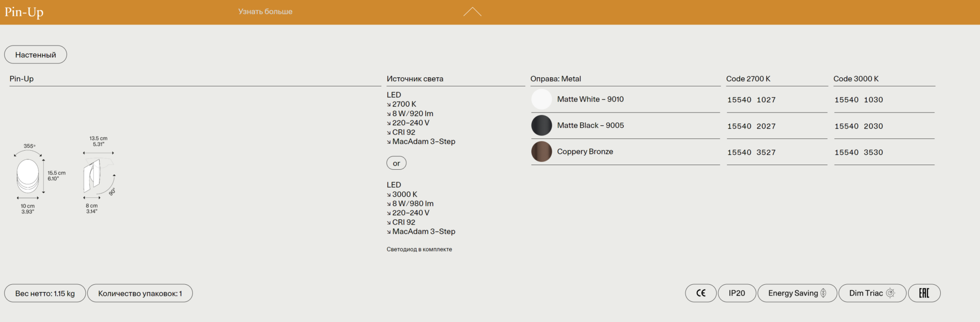Screen dimensions: 980x322
Task: Select the Настенный tab pill
Action: pos(36,55)
